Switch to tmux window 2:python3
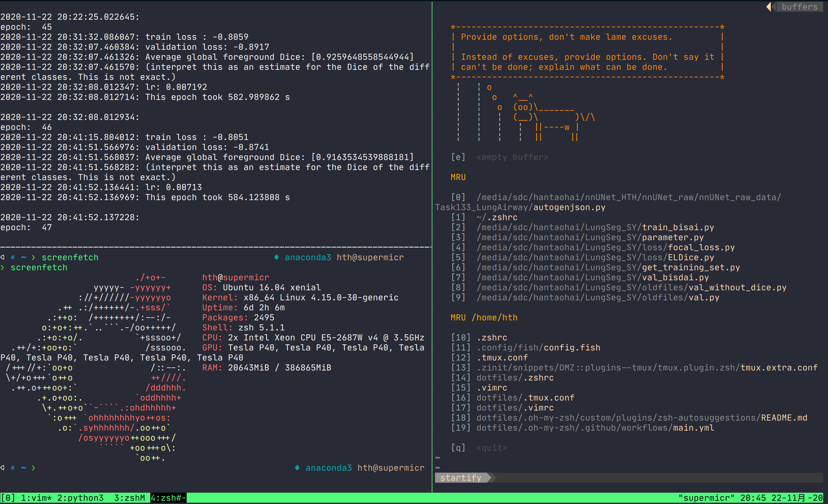Viewport: 828px width, 504px height. [x=80, y=498]
